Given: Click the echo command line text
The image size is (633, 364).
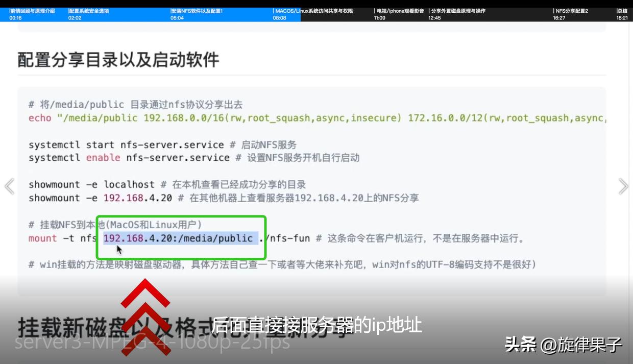Looking at the screenshot, I should (204, 118).
